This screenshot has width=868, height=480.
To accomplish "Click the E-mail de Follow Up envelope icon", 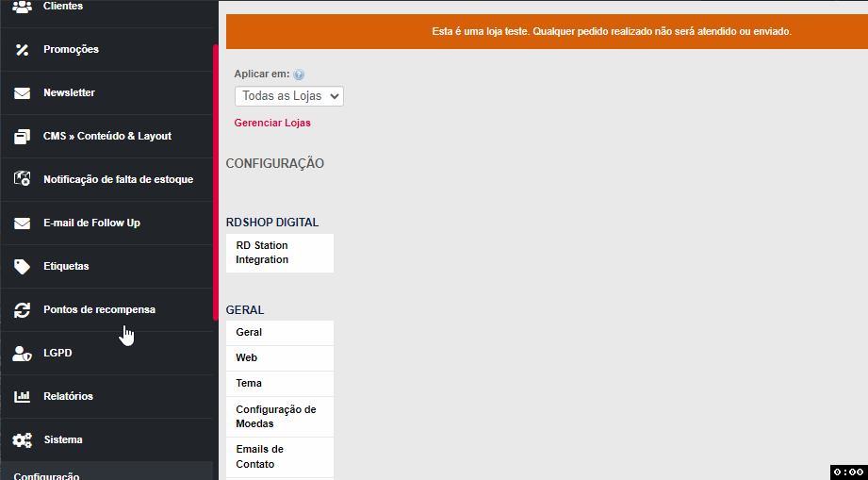I will tap(23, 223).
